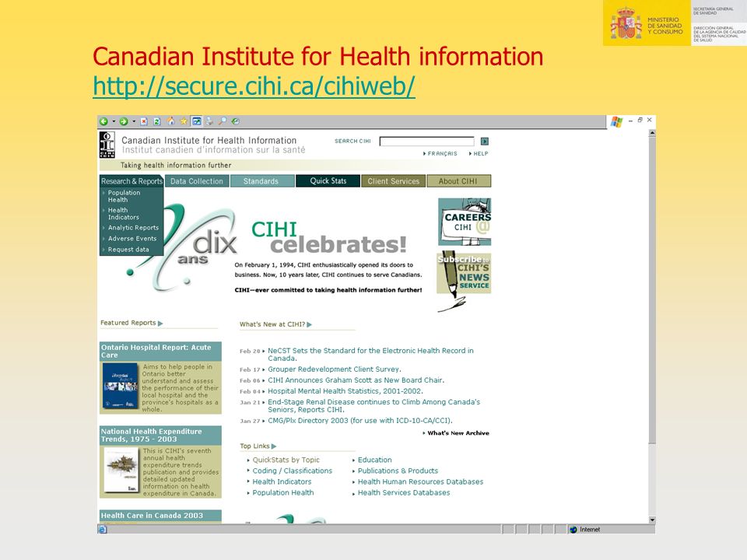Select Population Health in the dropdown menu

coord(124,196)
